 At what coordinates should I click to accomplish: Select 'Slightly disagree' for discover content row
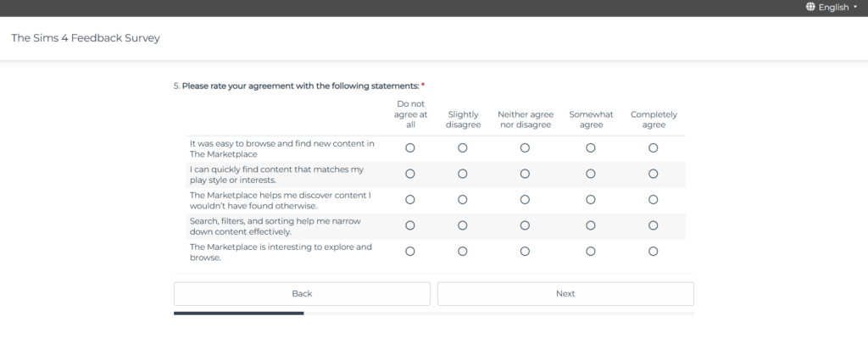(463, 200)
